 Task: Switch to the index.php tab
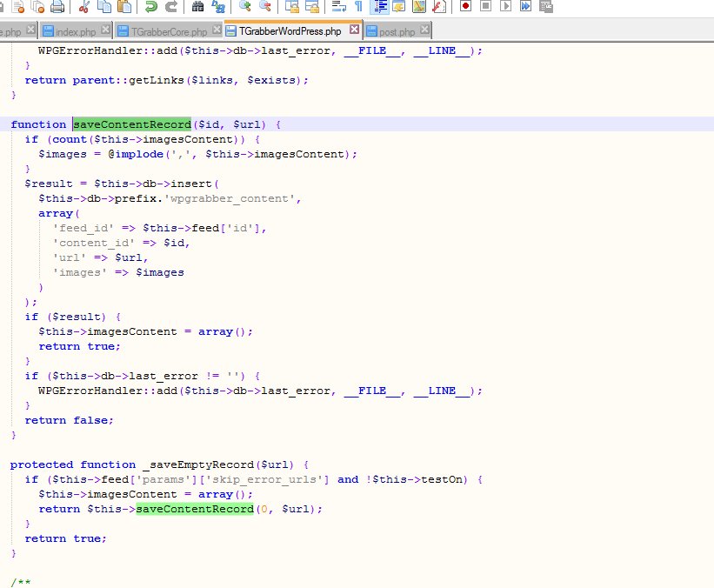[x=75, y=31]
